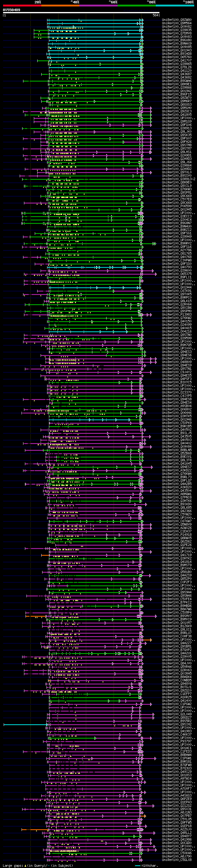The height and width of the screenshot is (868, 197).
Task: Select the UniRef100_Q41707 label
Action: pos(177,60)
